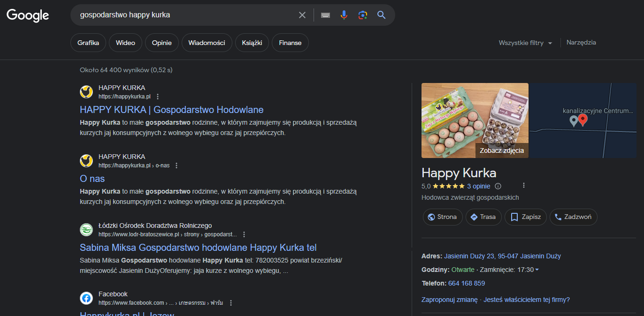Start voice search with microphone icon
The height and width of the screenshot is (316, 644).
344,15
